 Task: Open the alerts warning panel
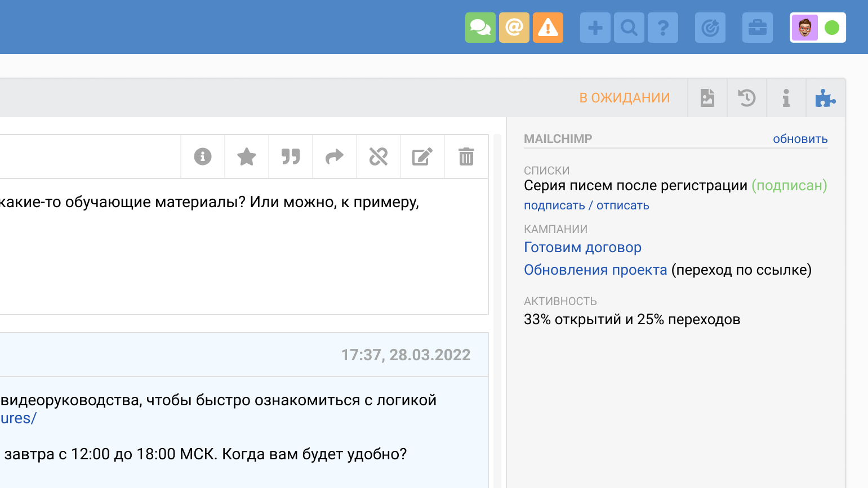(548, 26)
